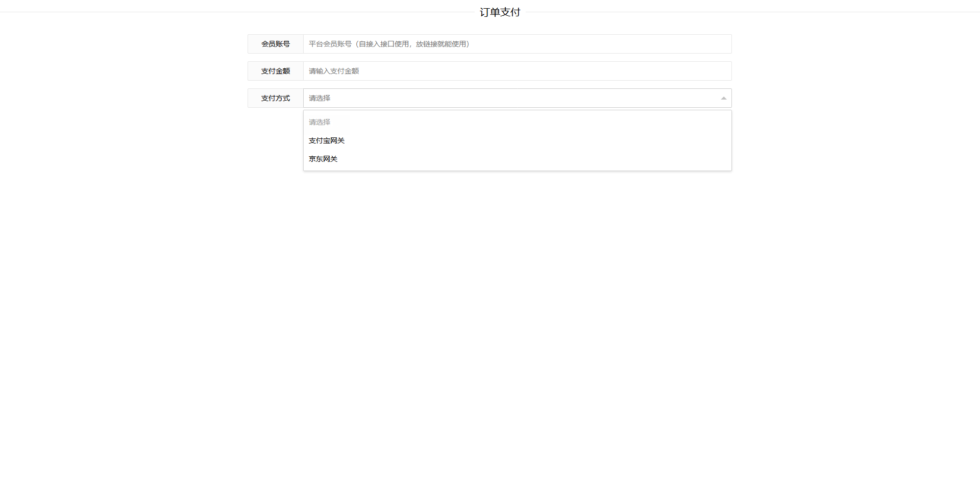The width and height of the screenshot is (980, 479).
Task: Click the 支付方式 field label
Action: (x=276, y=98)
